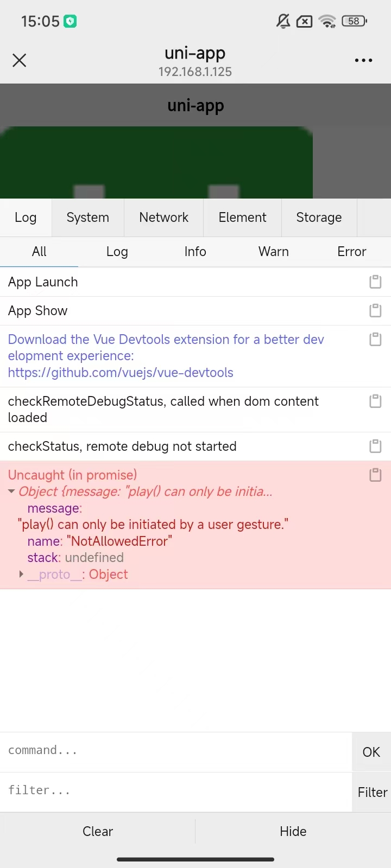Viewport: 391px width, 868px height.
Task: Open the three-dot more options menu
Action: point(363,60)
